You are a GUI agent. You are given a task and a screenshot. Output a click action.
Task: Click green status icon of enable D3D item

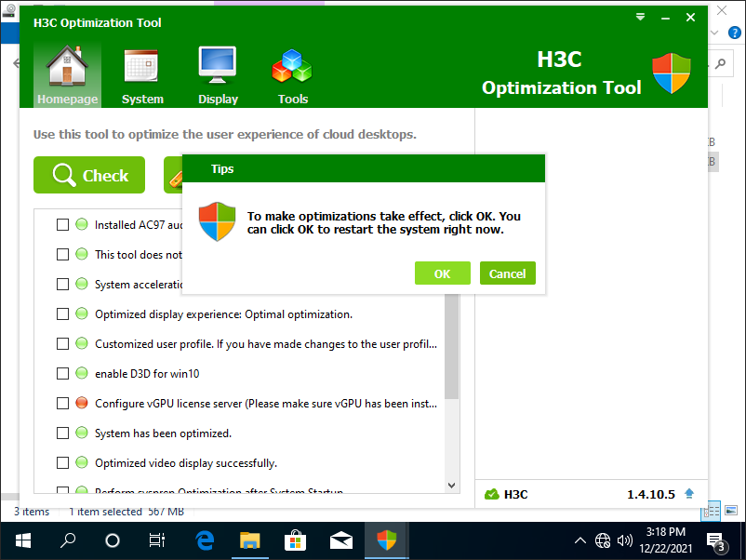pos(82,373)
